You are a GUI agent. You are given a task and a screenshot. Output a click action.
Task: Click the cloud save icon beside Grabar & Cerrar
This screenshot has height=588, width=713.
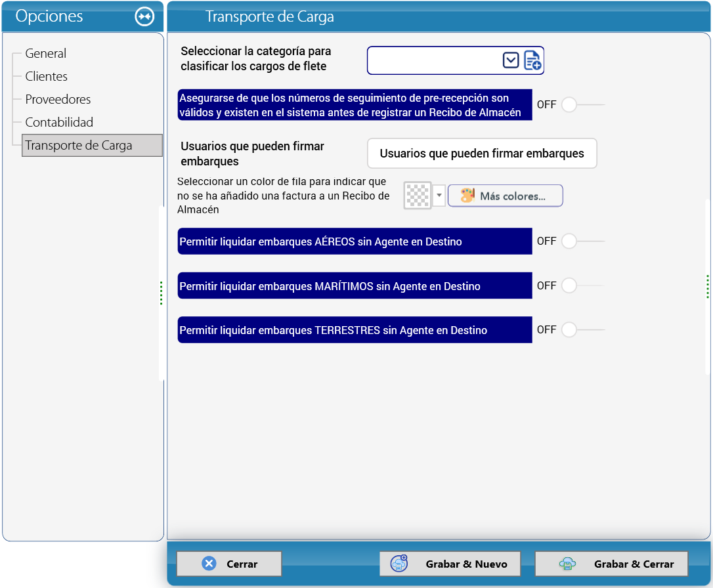[567, 564]
